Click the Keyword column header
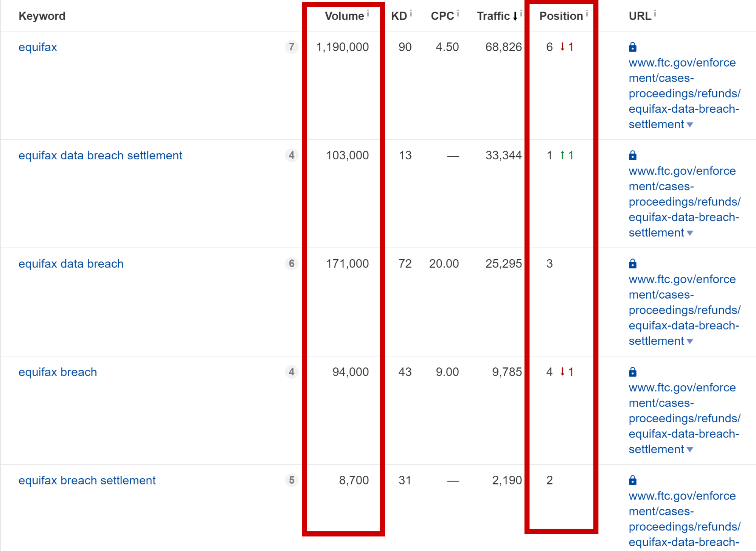 pos(42,16)
